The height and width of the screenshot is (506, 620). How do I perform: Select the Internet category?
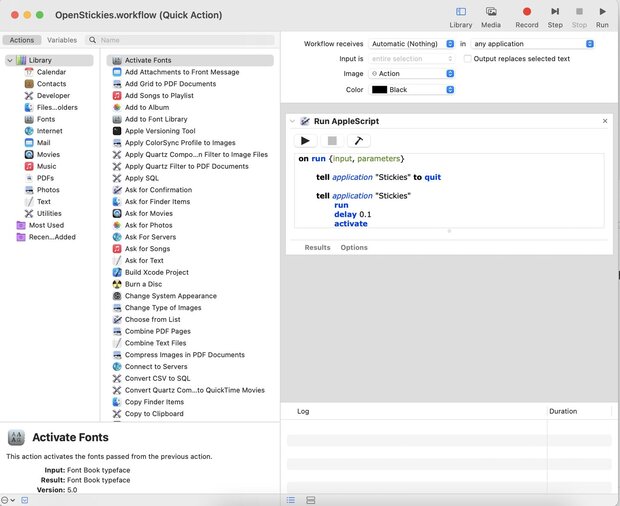click(49, 131)
